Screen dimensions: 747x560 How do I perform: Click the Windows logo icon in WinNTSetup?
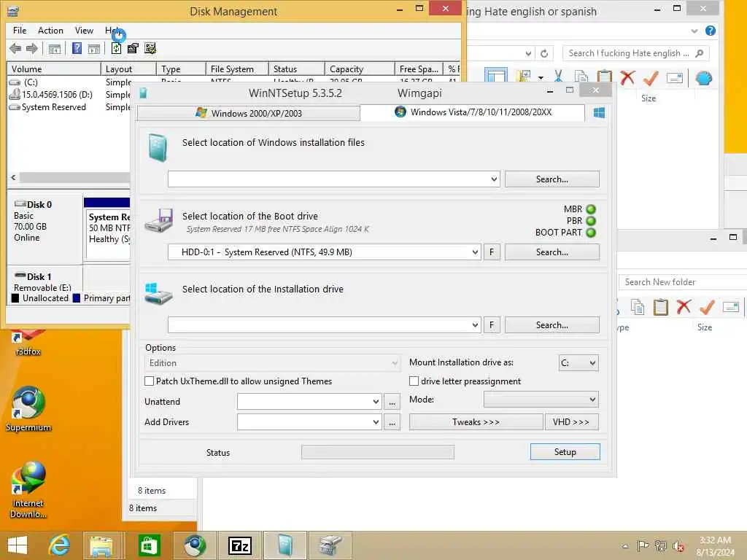(600, 113)
